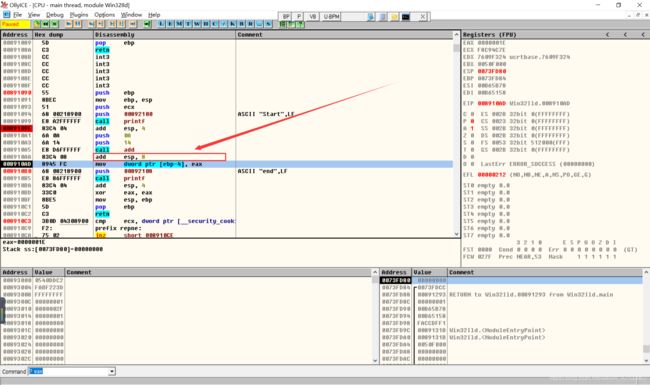Click the Hex dump column header

pos(63,35)
